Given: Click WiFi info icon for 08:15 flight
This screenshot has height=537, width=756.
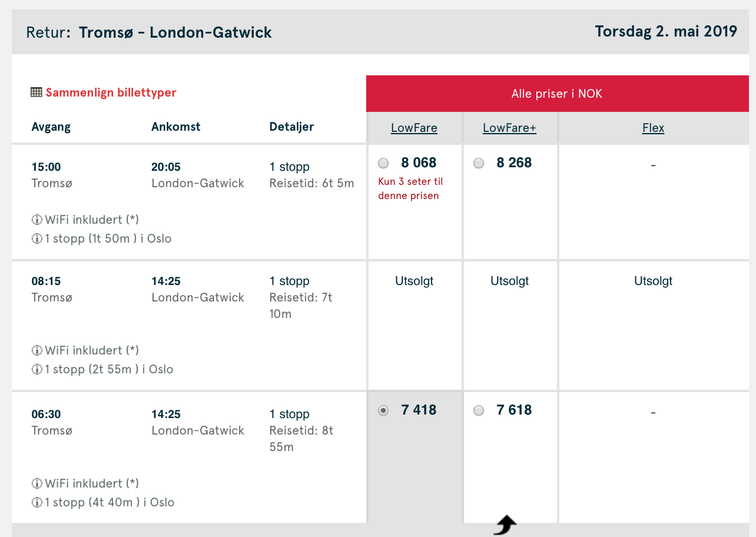Looking at the screenshot, I should (37, 351).
